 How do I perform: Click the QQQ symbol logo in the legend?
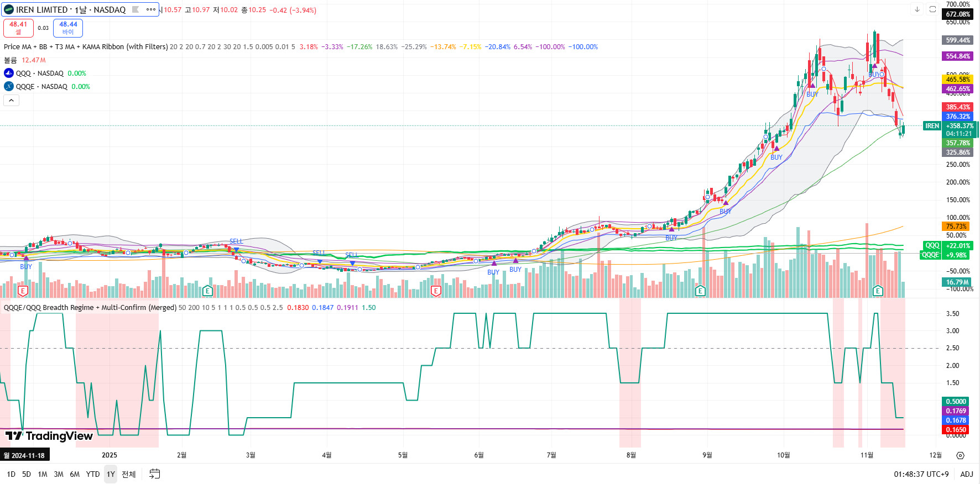(9, 73)
